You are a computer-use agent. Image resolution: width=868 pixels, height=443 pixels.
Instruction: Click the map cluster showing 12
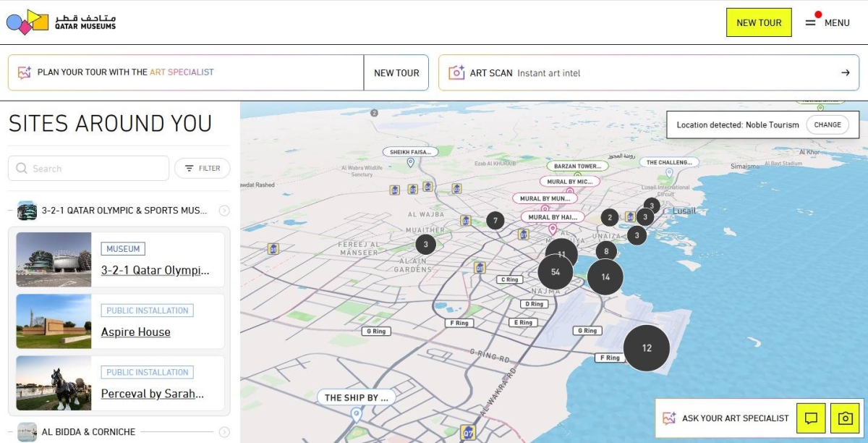tap(647, 348)
